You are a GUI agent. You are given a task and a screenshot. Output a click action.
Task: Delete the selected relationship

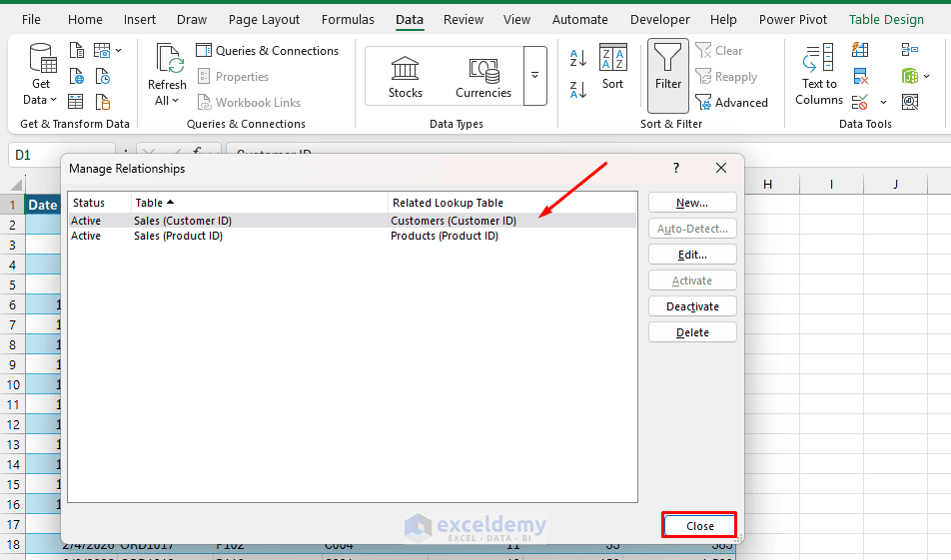click(x=692, y=332)
